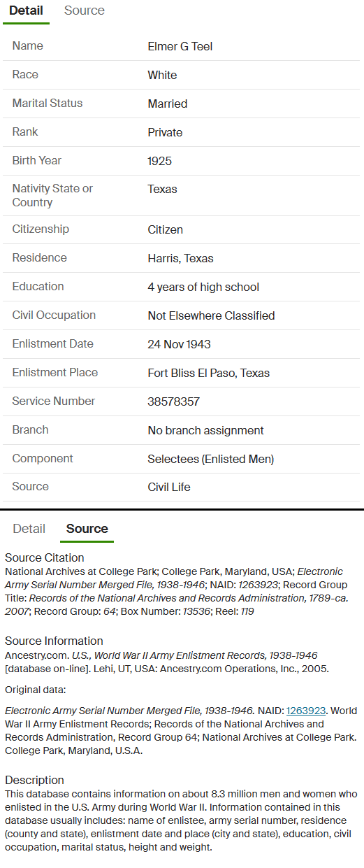Viewport: 364px width, 868px height.
Task: Click the name value Elmer G Teel
Action: [x=180, y=47]
